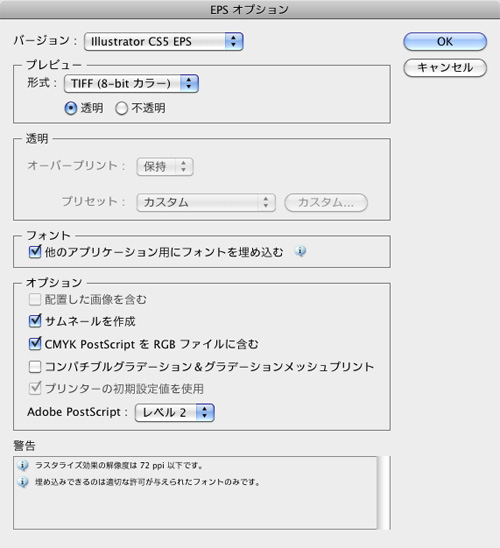Enable コンパチブルグラデーション＆グラデーションメッシュプリント checkbox

click(35, 367)
